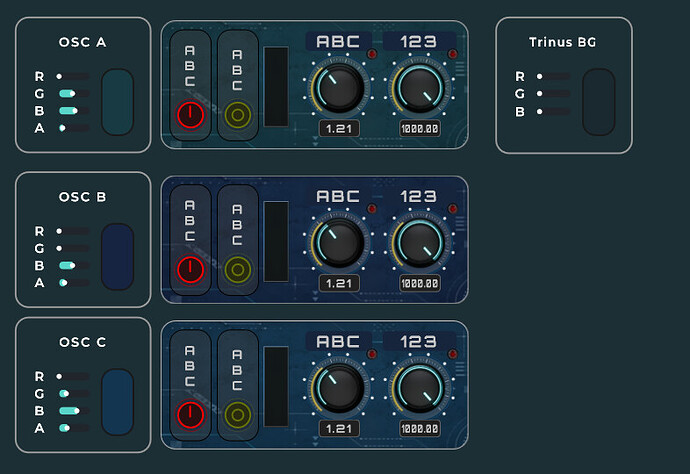Click the ABC knob in OSC B preview
This screenshot has width=690, height=474.
pyautogui.click(x=339, y=243)
